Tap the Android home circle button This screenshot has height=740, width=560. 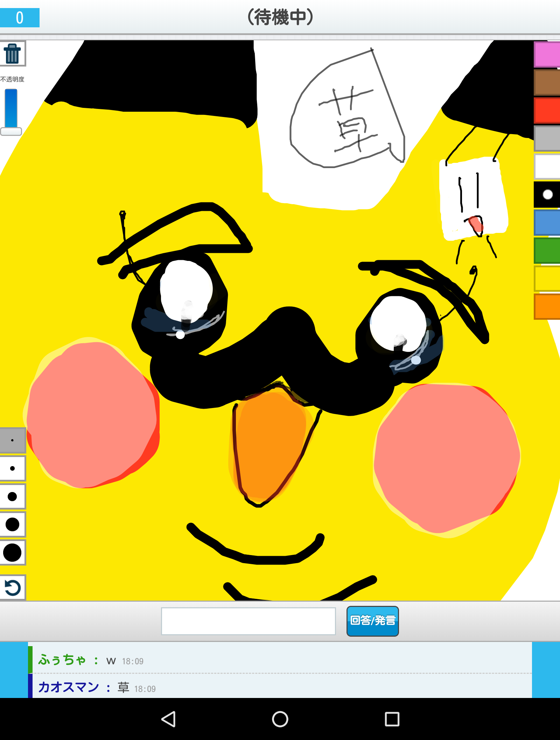click(x=280, y=719)
